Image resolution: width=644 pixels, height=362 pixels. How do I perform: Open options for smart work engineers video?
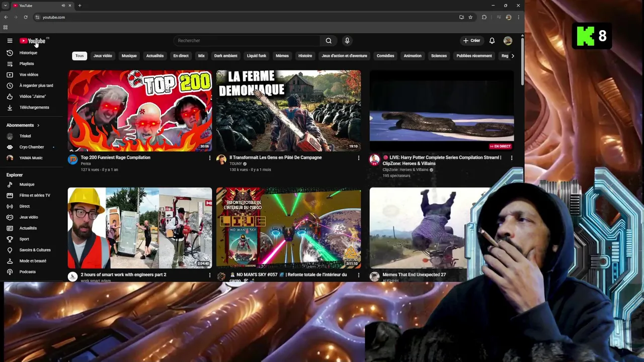tap(210, 275)
